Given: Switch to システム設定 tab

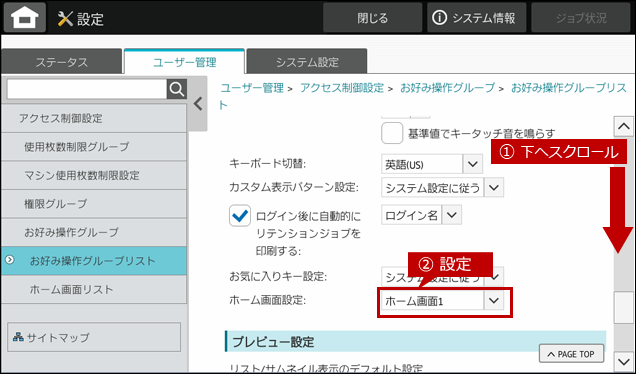Looking at the screenshot, I should click(x=307, y=62).
